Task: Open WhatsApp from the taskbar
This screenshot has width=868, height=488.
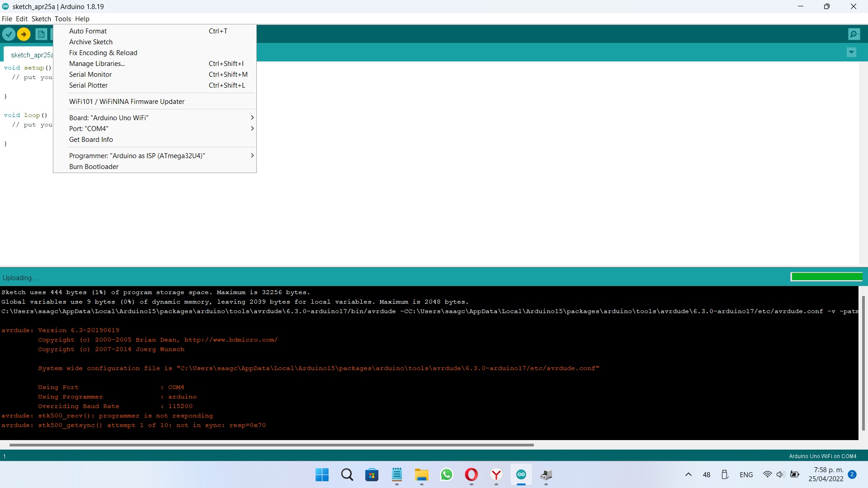Action: (446, 474)
